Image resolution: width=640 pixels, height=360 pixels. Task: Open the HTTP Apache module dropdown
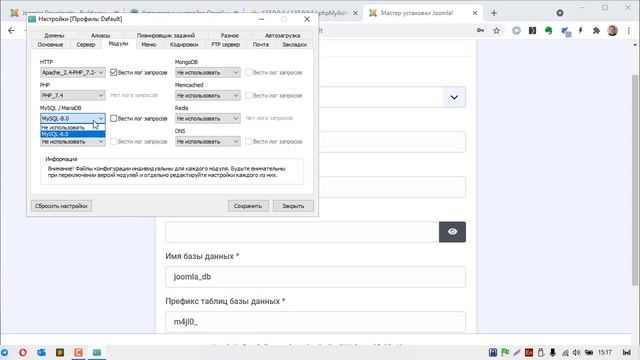tap(73, 72)
